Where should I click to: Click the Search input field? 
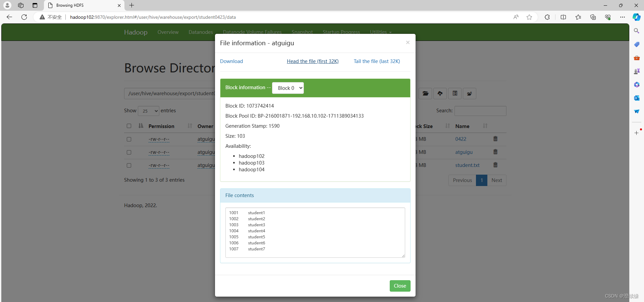[x=480, y=111]
